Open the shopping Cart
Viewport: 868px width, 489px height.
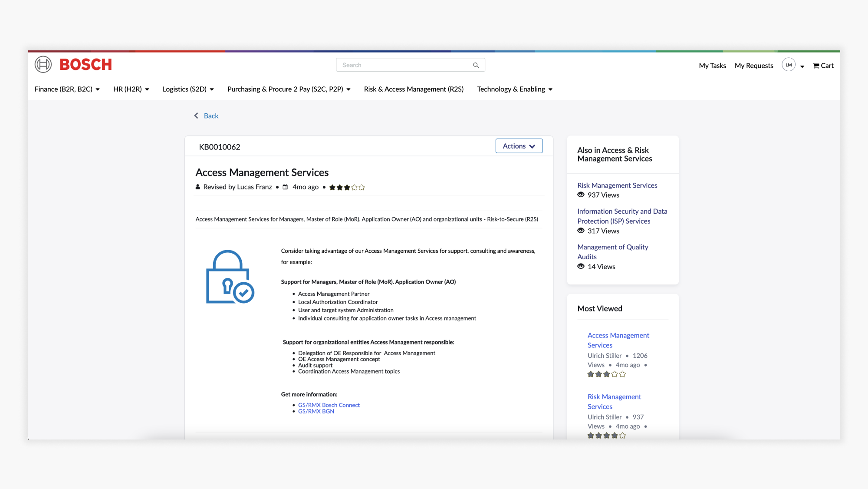point(823,66)
